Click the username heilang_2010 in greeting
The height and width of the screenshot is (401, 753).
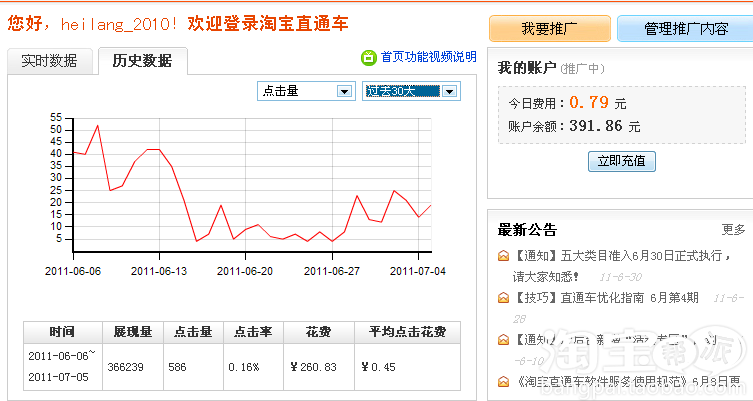[114, 24]
